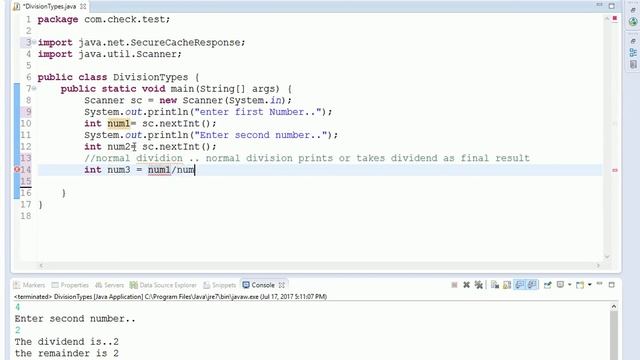
Task: Click the Display Selected Console icon
Action: (x=560, y=284)
